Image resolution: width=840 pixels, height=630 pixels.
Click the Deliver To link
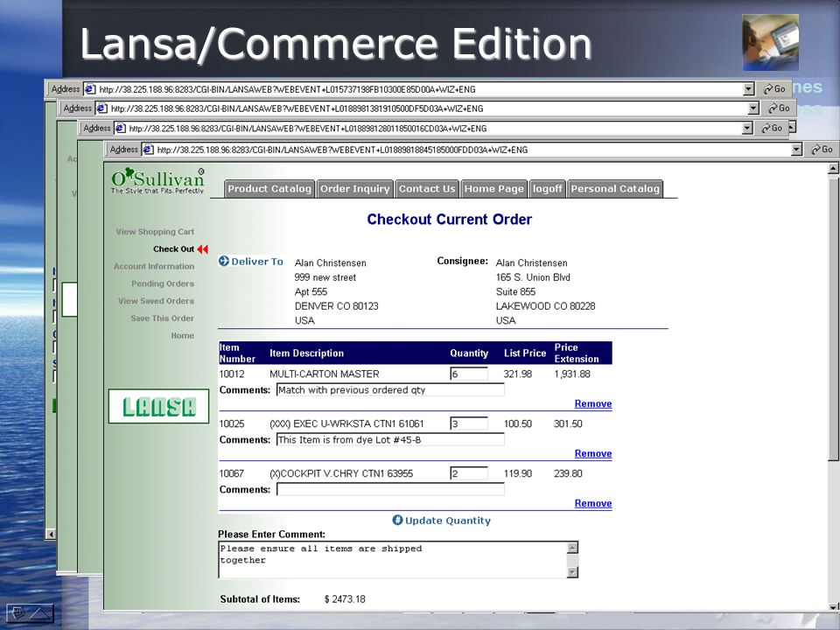point(257,262)
